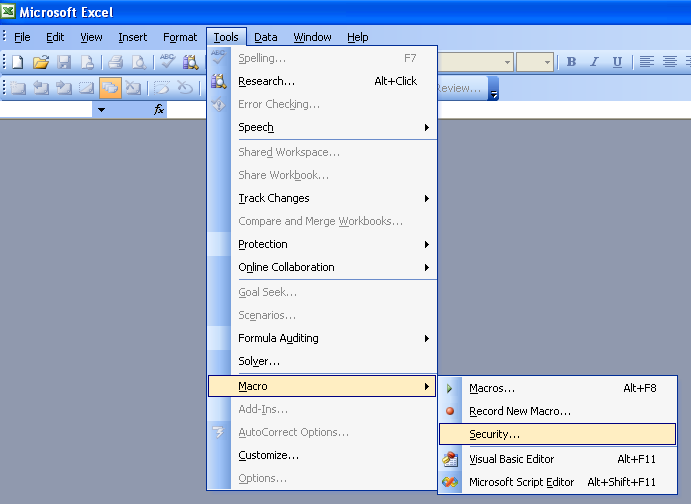Image resolution: width=691 pixels, height=504 pixels.
Task: Click the New workbook icon
Action: [17, 62]
